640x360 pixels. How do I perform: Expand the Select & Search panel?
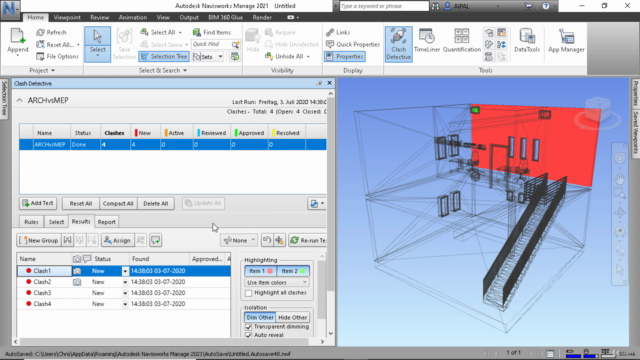pos(163,71)
